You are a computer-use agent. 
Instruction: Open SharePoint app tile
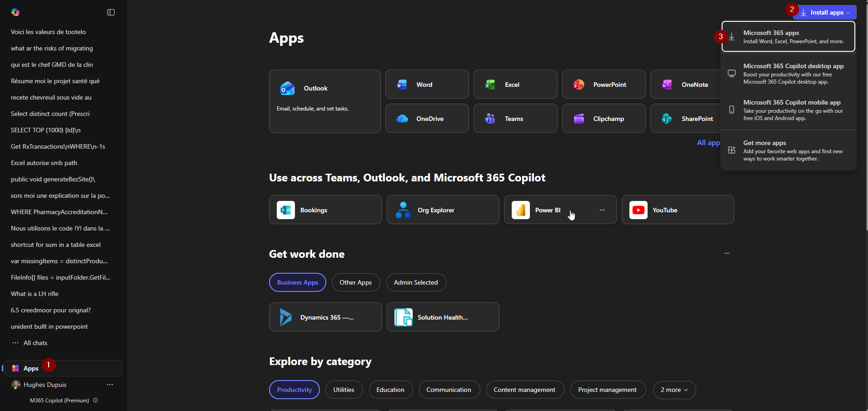pos(685,118)
